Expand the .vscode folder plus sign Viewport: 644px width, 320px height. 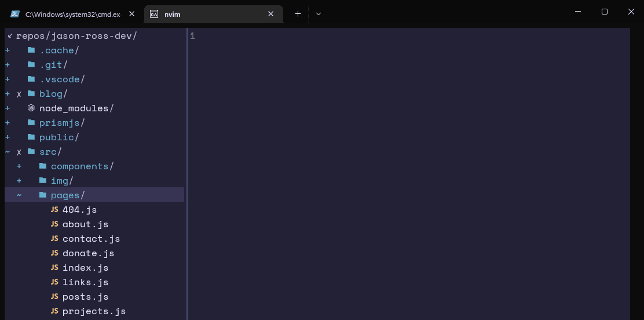click(x=8, y=79)
